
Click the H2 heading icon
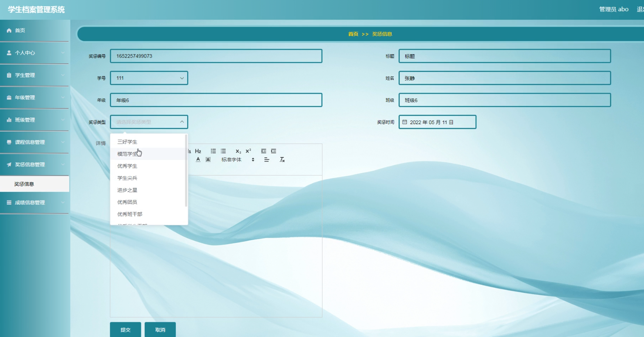pos(198,151)
